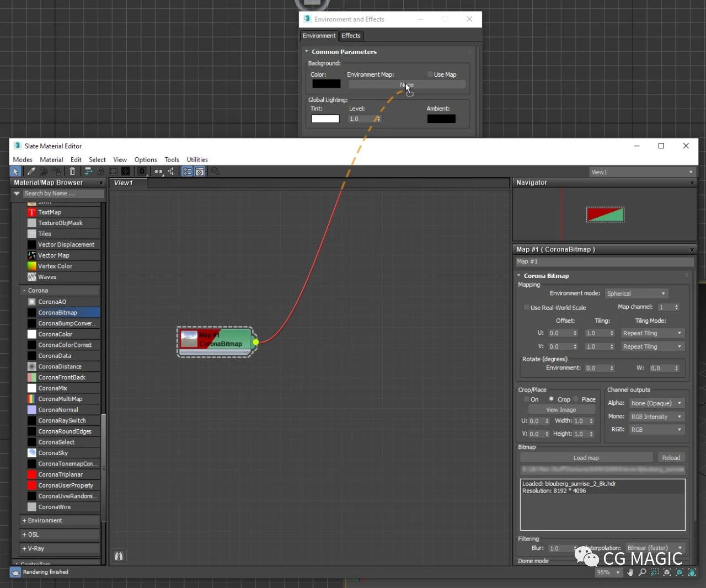This screenshot has height=588, width=706.
Task: Open the Material menu
Action: pyautogui.click(x=51, y=159)
